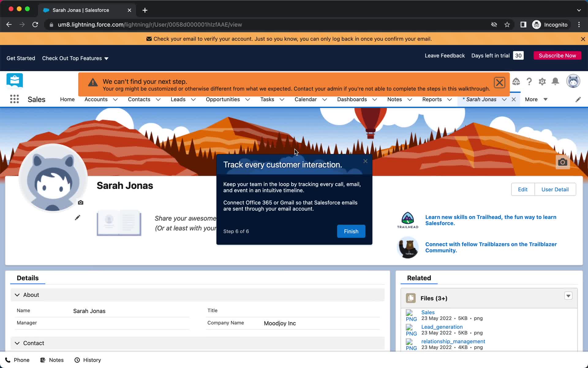Open the Notes utility in the bottom bar
588x368 pixels.
[52, 360]
